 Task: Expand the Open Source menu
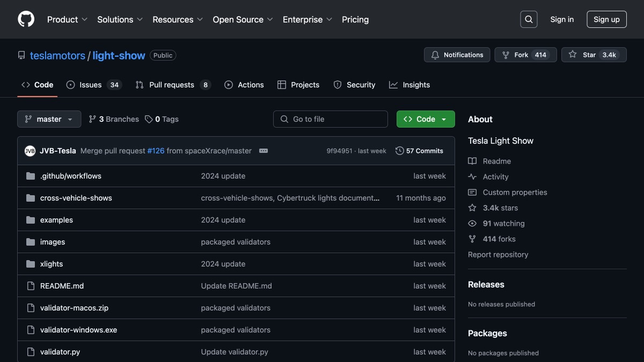tap(243, 19)
